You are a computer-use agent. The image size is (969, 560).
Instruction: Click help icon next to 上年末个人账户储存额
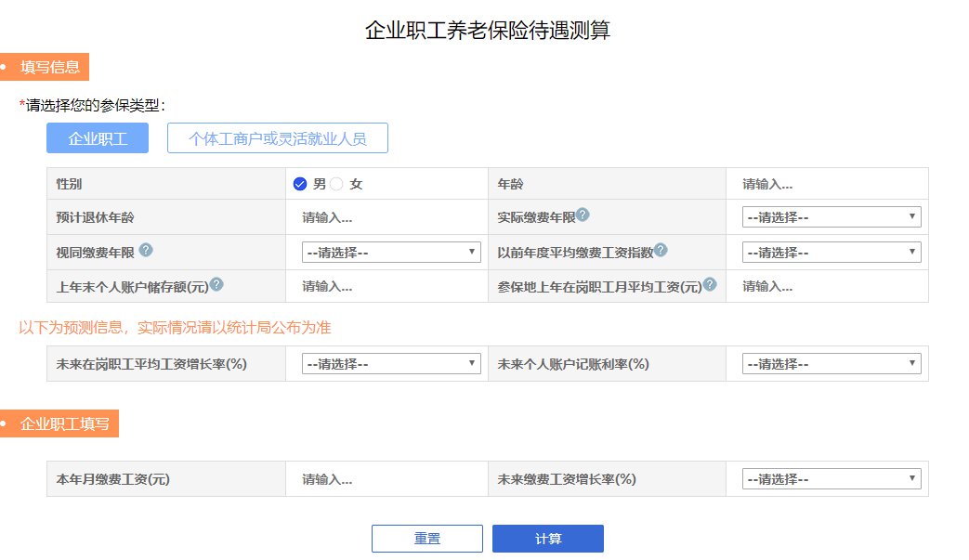click(216, 284)
